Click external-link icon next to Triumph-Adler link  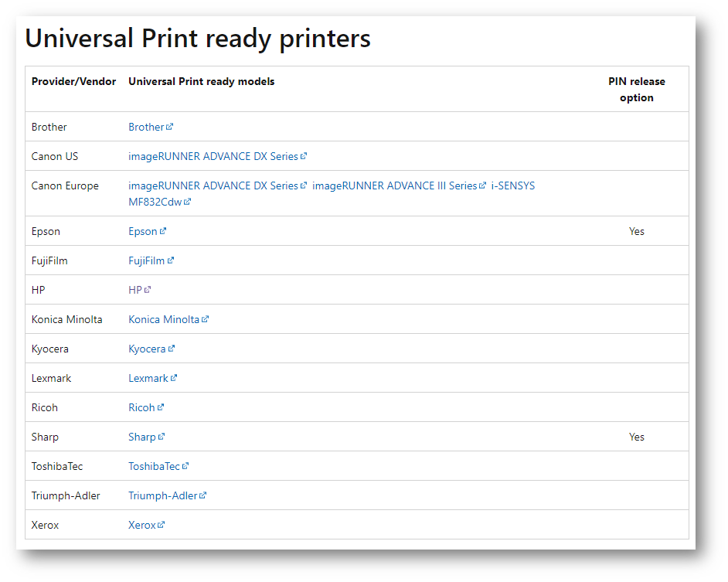203,495
